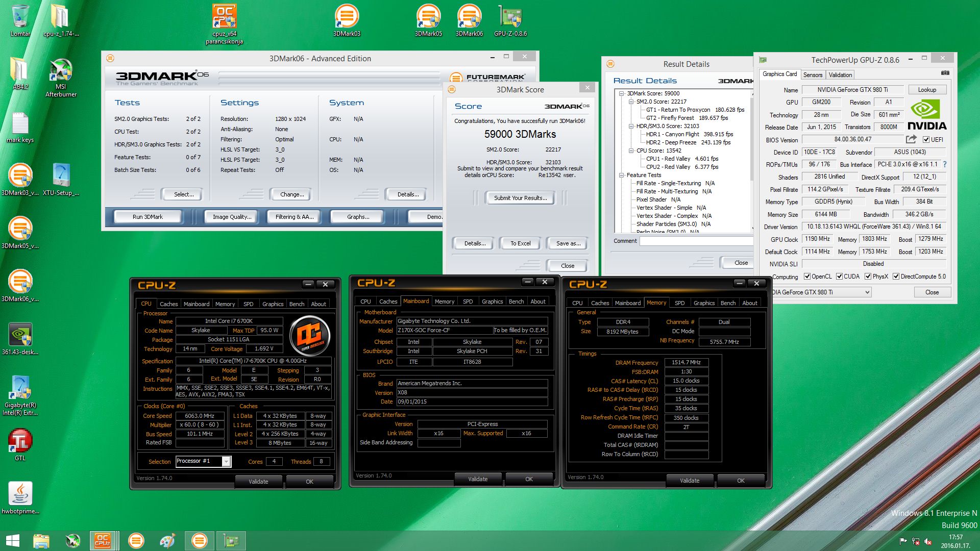Open the hwbotprime Java icon
The height and width of the screenshot is (551, 980).
click(20, 498)
